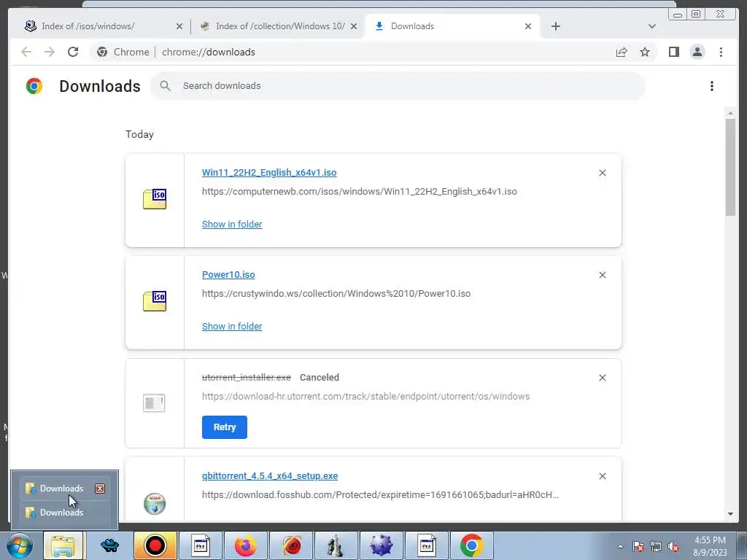The height and width of the screenshot is (560, 747).
Task: Open the Chess taskbar icon
Action: 336,545
